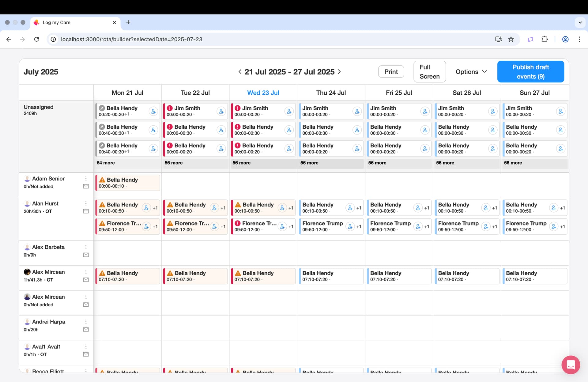Click assign icon on Sunday's Jim Smith unassigned shift
This screenshot has width=588, height=382.
click(x=560, y=111)
